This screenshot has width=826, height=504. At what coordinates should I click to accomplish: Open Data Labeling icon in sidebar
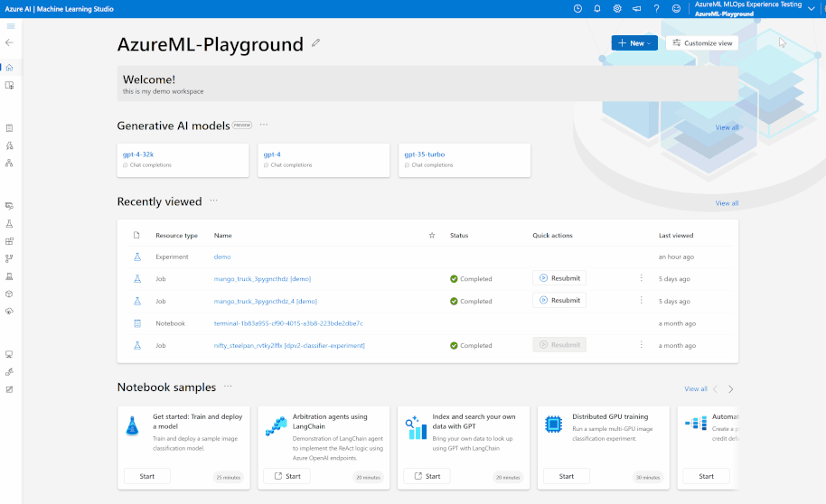coord(9,389)
